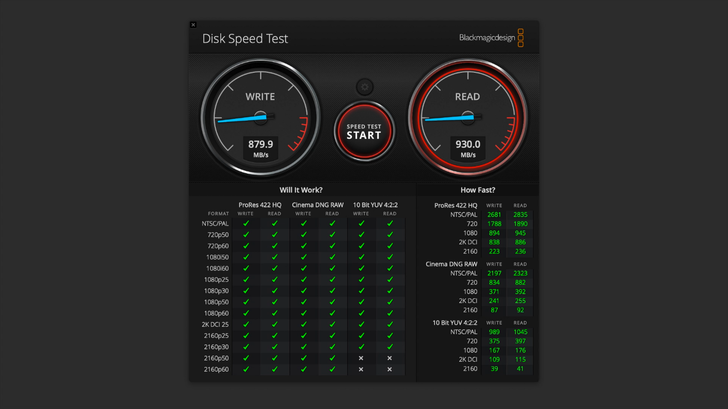Click 10 Bit YUV read checkmark for 2160p25

(390, 335)
